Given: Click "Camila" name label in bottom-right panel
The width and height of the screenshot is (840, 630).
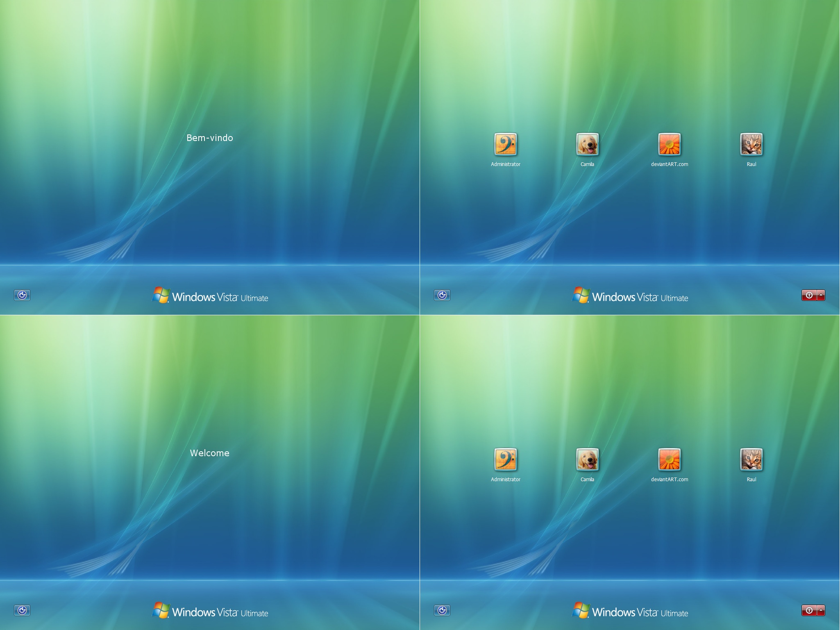Looking at the screenshot, I should 588,480.
